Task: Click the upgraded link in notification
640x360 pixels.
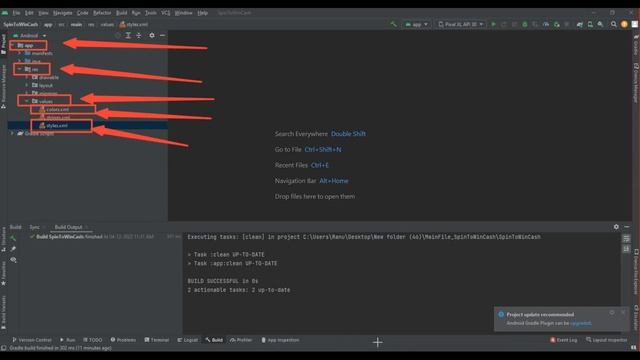Action: (x=580, y=323)
